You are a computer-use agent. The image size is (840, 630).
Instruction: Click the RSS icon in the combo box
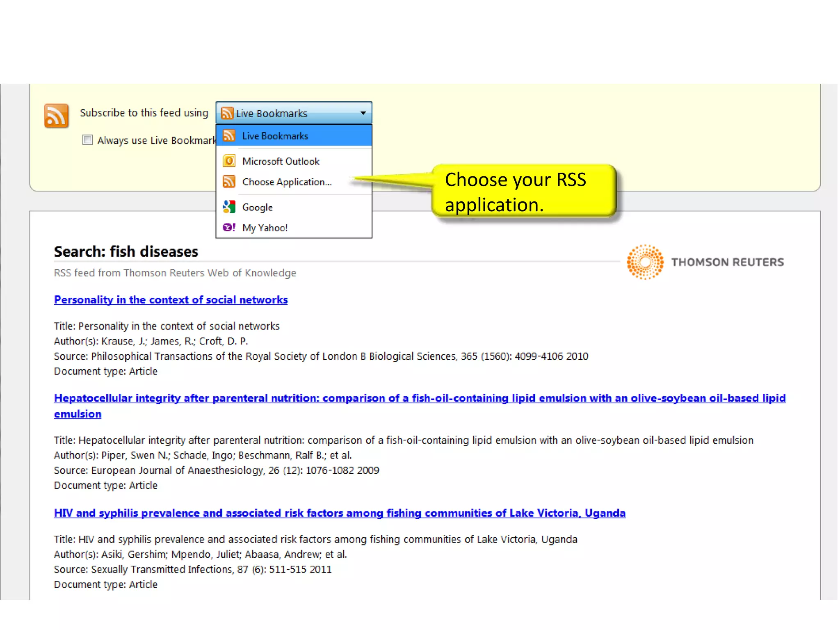[227, 113]
